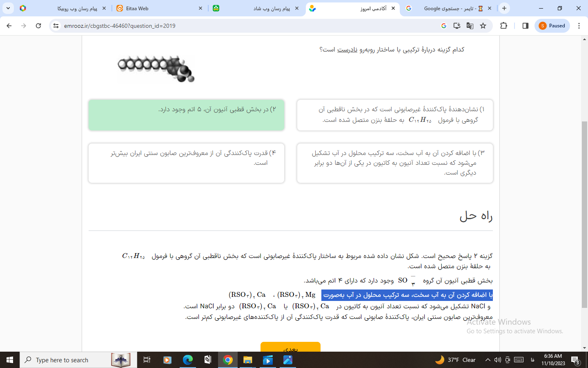Reload the page with refresh icon

[38, 26]
